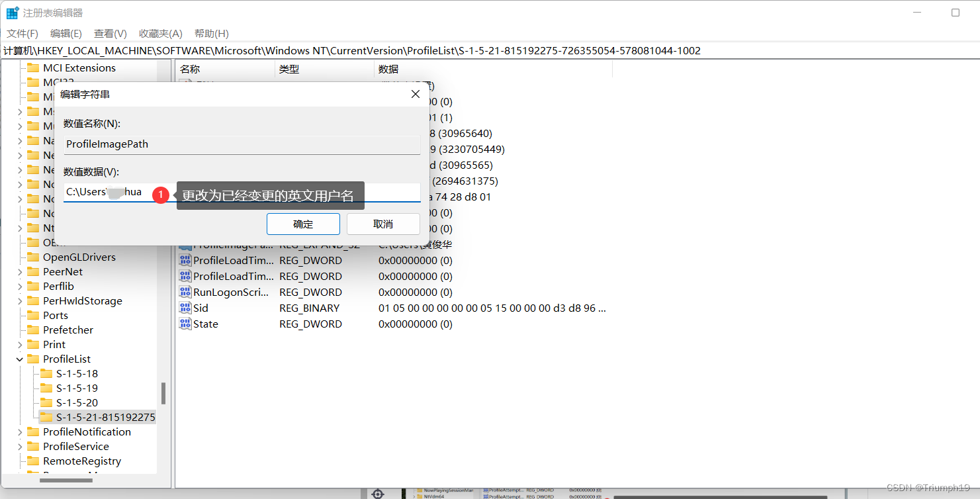The image size is (980, 499).
Task: Collapse the ProfileList tree node
Action: pos(20,359)
